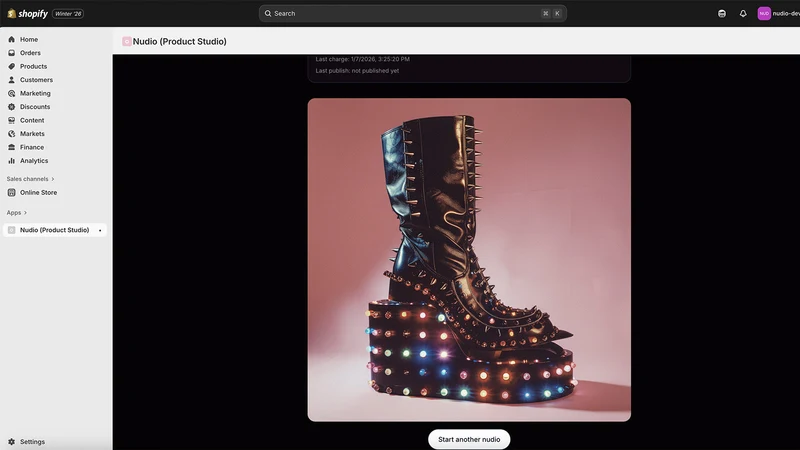800x450 pixels.
Task: Open Discounts page
Action: coord(35,107)
